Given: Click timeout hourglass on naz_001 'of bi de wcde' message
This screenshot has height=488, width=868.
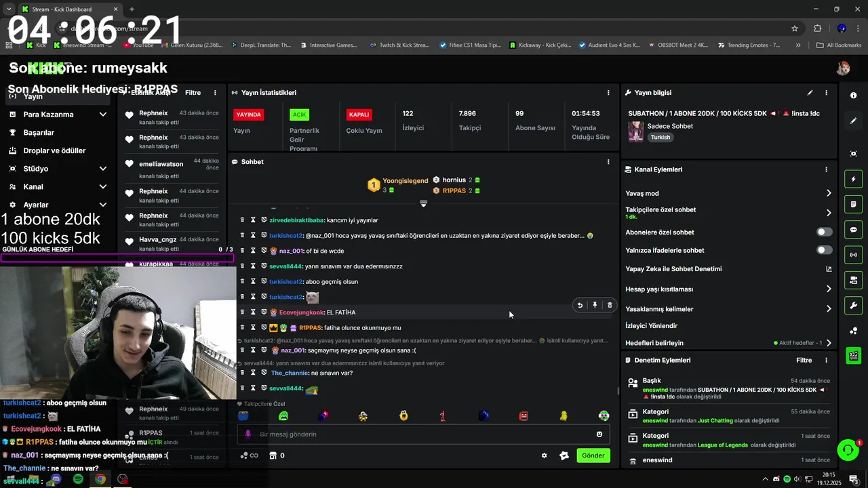Looking at the screenshot, I should (253, 251).
